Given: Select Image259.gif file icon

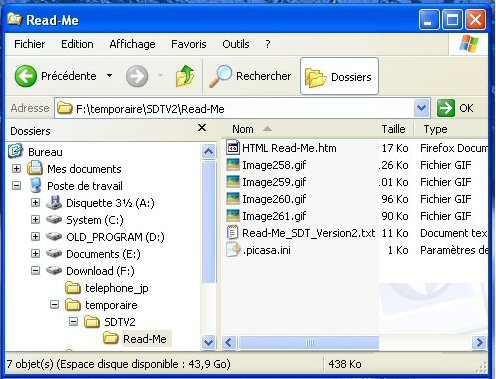Looking at the screenshot, I should (233, 181).
